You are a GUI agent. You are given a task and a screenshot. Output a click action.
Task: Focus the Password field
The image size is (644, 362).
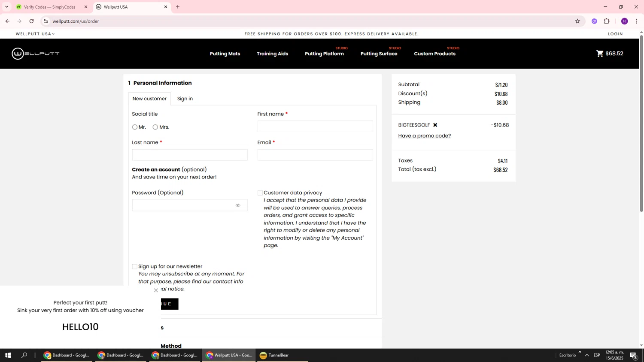click(190, 205)
